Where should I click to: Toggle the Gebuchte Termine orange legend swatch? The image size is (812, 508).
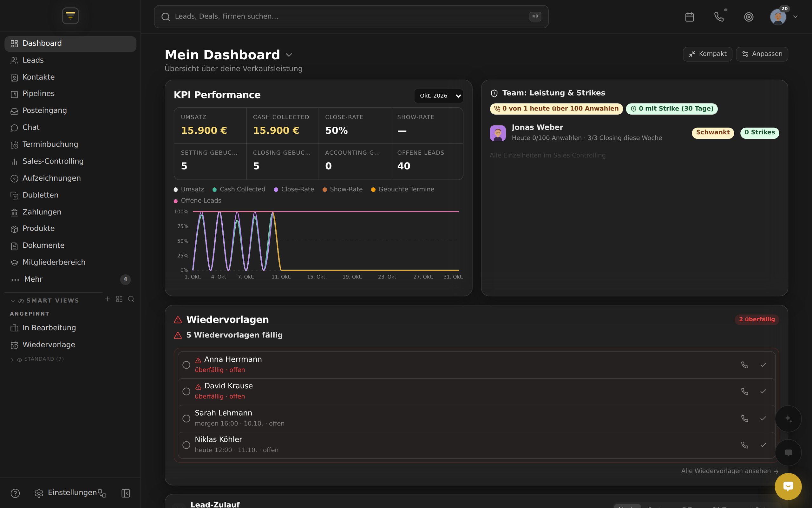373,190
